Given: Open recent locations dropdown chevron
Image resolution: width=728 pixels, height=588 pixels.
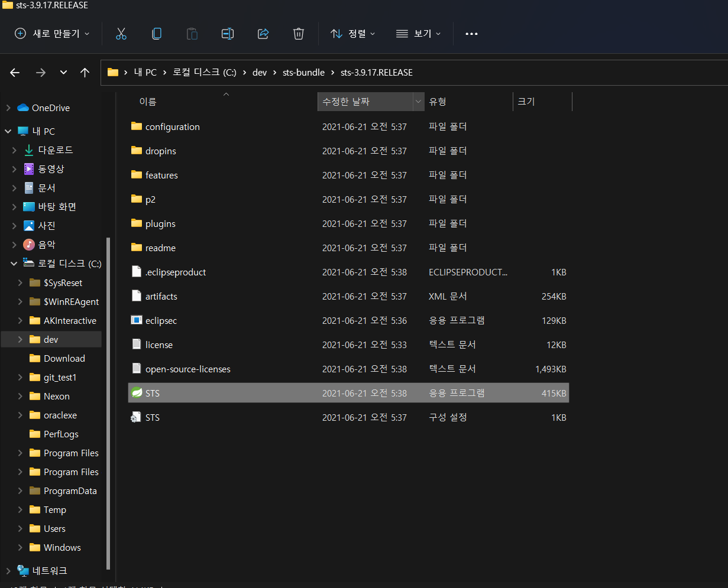Looking at the screenshot, I should [63, 73].
